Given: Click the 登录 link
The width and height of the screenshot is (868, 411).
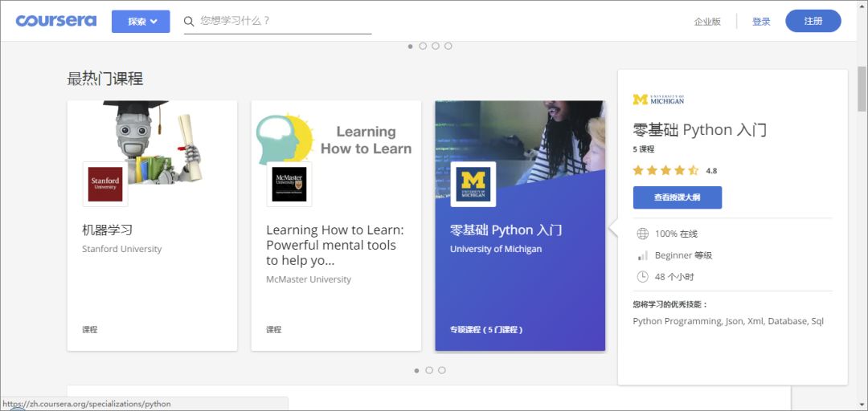Looking at the screenshot, I should pos(761,22).
